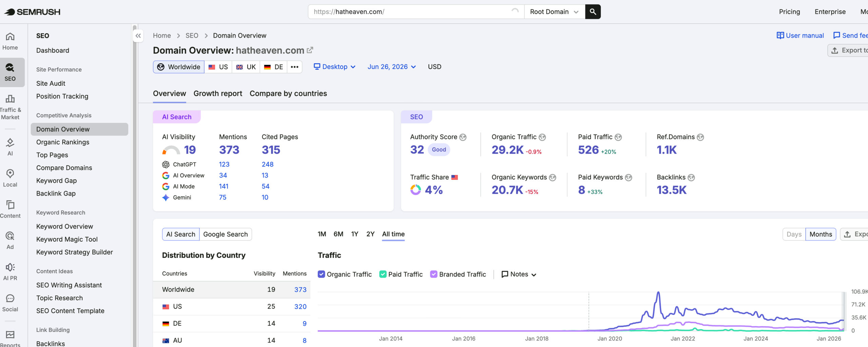Open ChatGPT mentions count 123
Image resolution: width=868 pixels, height=347 pixels.
tap(224, 165)
